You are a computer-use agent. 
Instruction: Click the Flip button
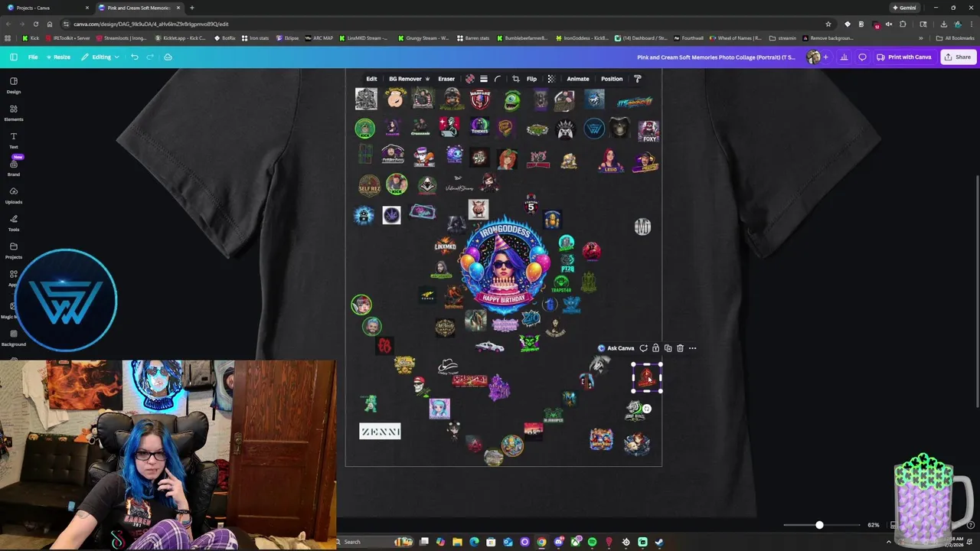pyautogui.click(x=531, y=79)
